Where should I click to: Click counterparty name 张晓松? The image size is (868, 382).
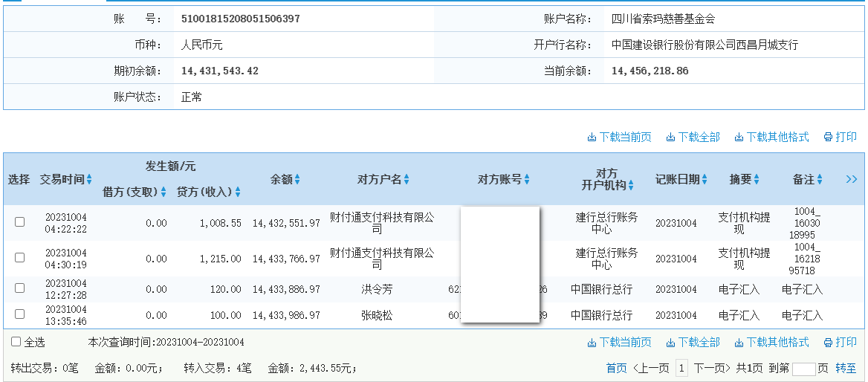point(377,315)
